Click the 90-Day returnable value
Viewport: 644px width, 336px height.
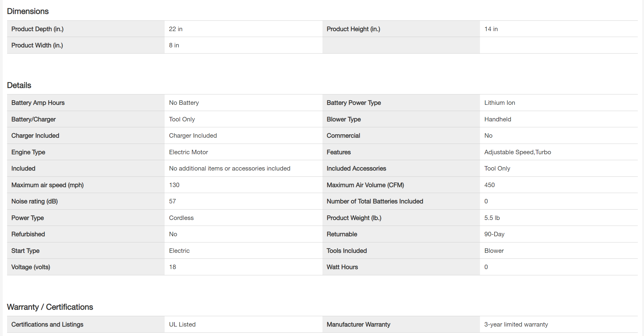point(494,234)
